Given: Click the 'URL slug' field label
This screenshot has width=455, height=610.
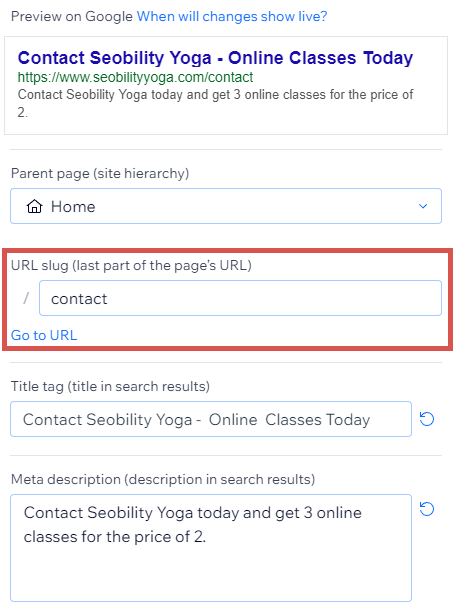Looking at the screenshot, I should pos(131,265).
